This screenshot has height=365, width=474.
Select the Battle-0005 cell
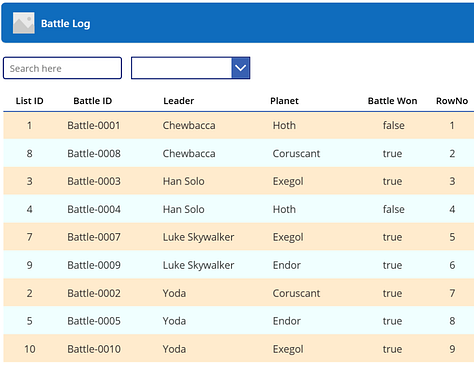[94, 321]
